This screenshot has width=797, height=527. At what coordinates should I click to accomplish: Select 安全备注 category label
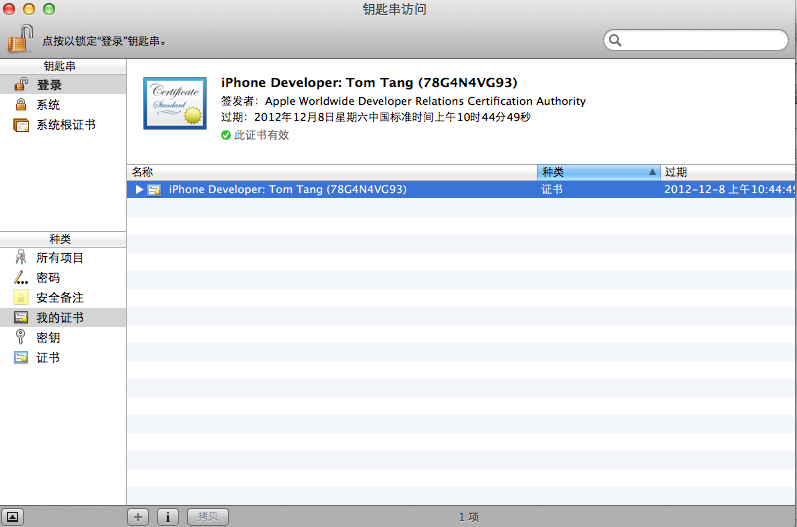pyautogui.click(x=60, y=298)
